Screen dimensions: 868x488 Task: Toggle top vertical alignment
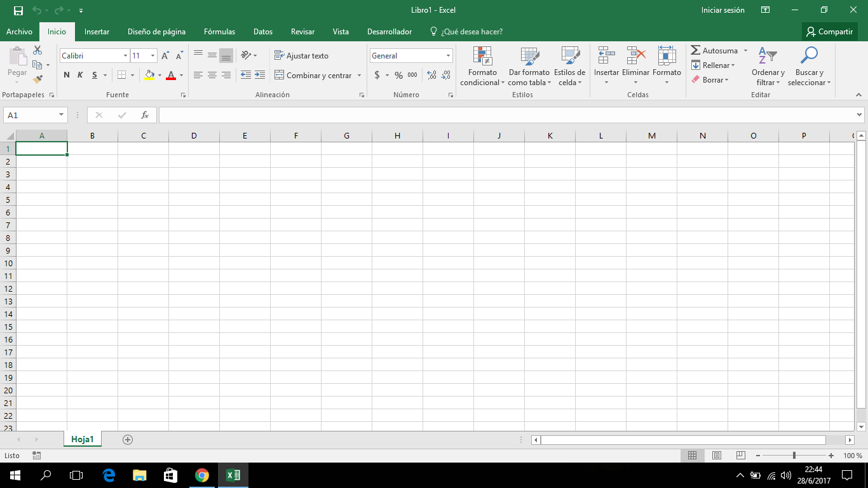coord(198,55)
